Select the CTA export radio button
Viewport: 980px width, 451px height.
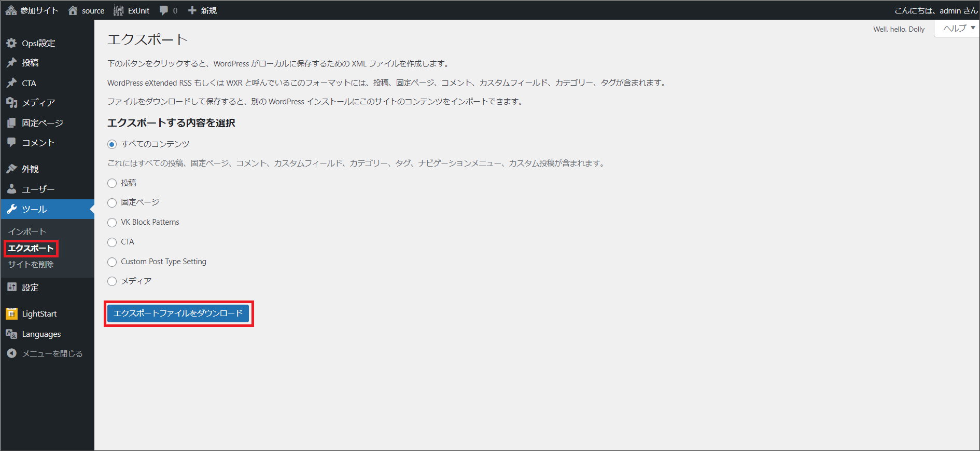112,242
